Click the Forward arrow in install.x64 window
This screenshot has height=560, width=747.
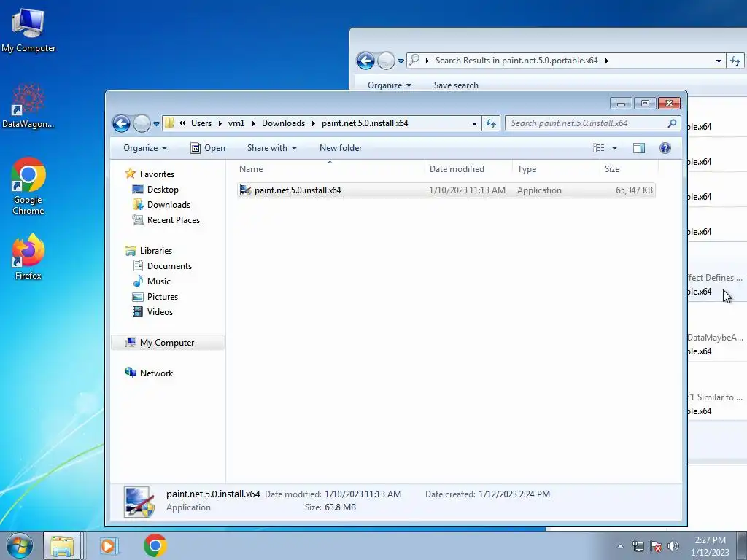pos(142,123)
